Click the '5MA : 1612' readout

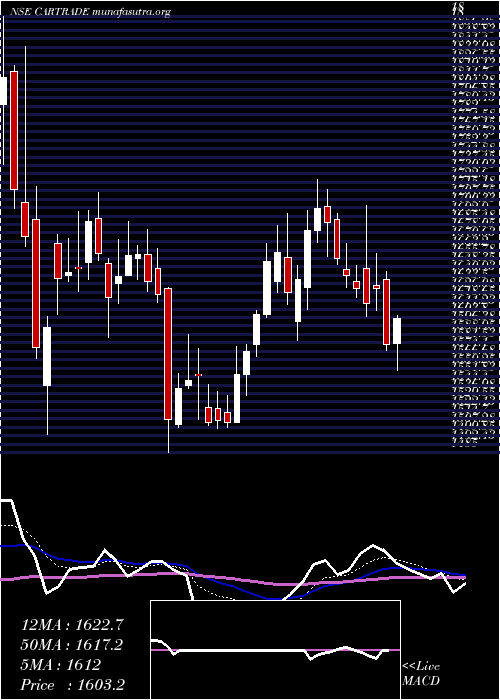click(60, 665)
